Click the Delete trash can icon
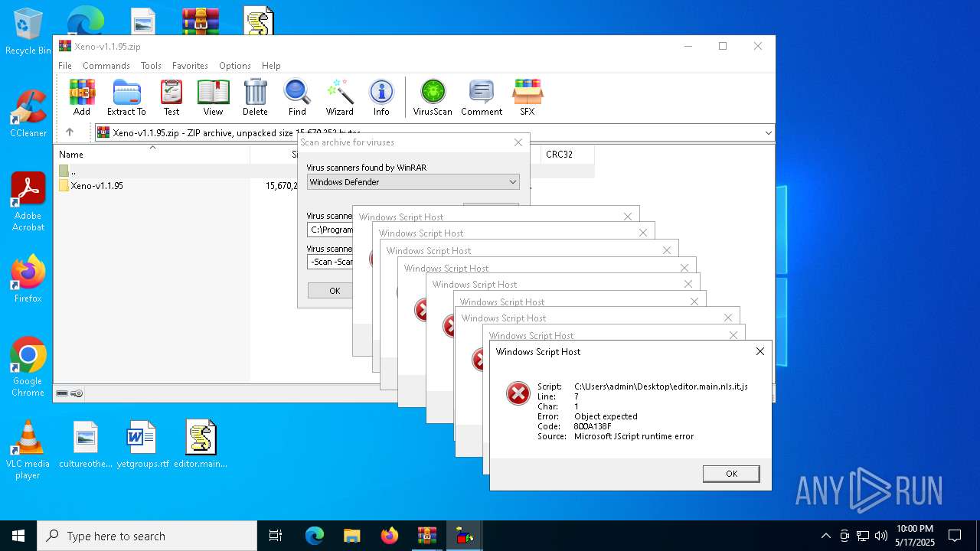 pos(255,97)
